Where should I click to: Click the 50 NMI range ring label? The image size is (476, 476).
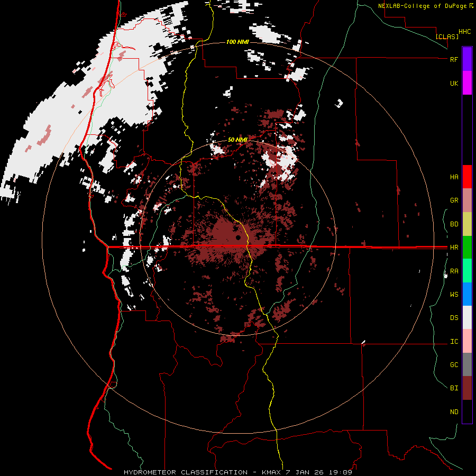click(x=237, y=140)
